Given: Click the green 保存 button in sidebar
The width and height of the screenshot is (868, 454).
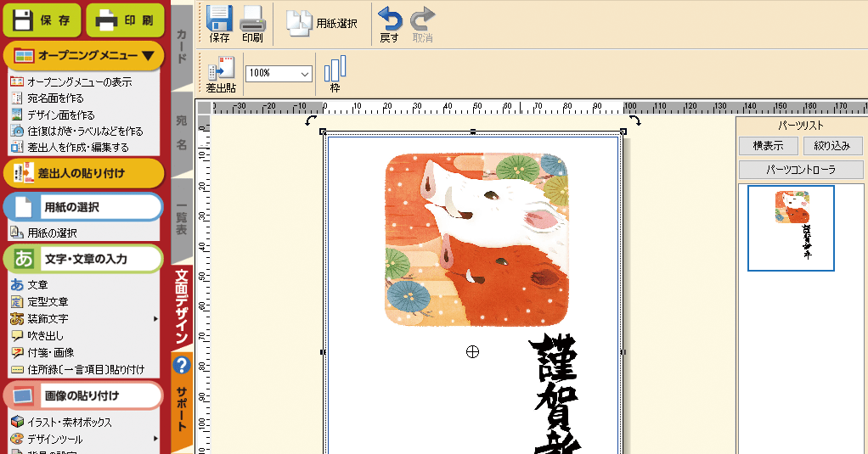Looking at the screenshot, I should point(42,20).
